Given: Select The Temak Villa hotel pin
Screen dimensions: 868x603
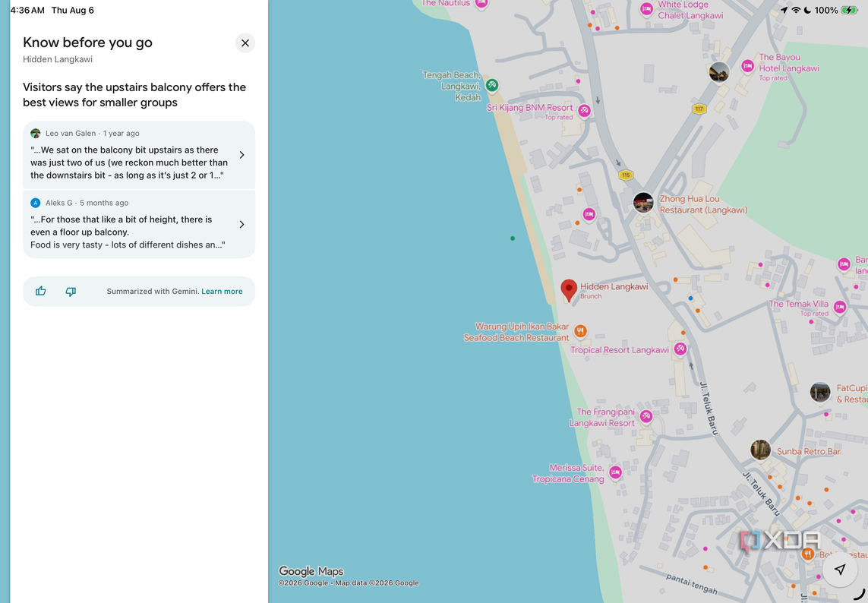Looking at the screenshot, I should [x=840, y=308].
